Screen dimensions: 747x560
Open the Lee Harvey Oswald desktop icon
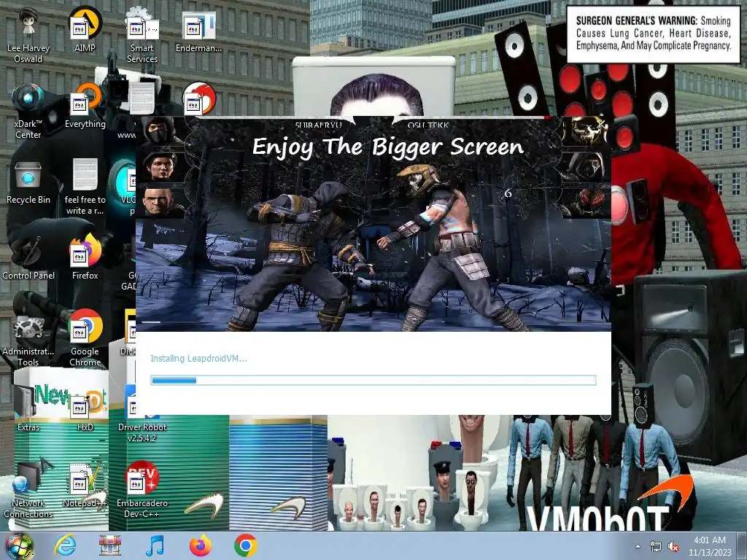[28, 36]
